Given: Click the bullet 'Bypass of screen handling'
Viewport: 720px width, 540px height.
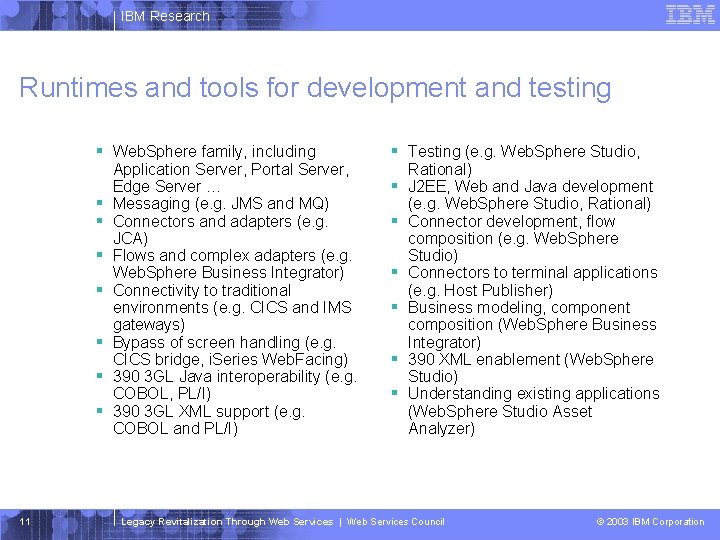Looking at the screenshot, I should [x=231, y=351].
